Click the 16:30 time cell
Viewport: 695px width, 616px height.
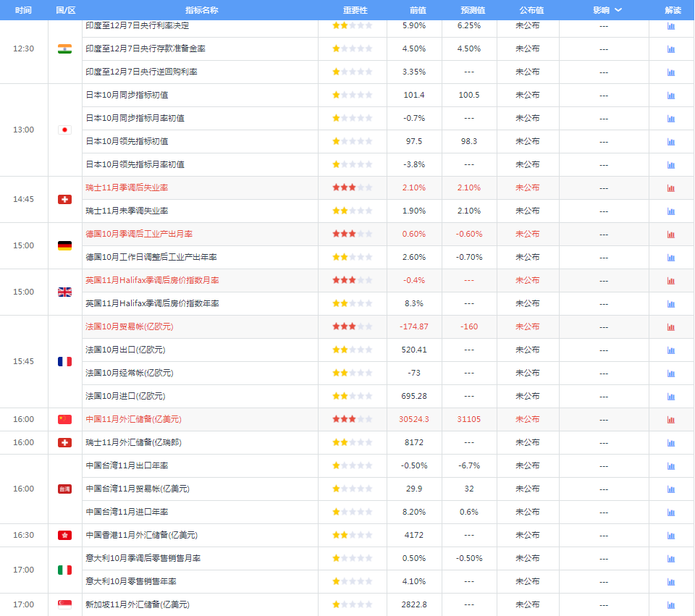pos(23,535)
